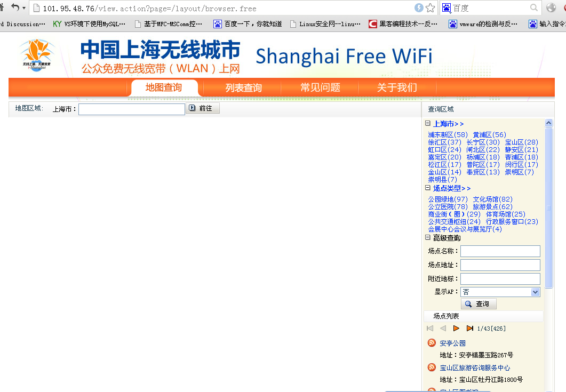The image size is (566, 392).
Task: Select 嘉定区(20) district
Action: pos(445,157)
